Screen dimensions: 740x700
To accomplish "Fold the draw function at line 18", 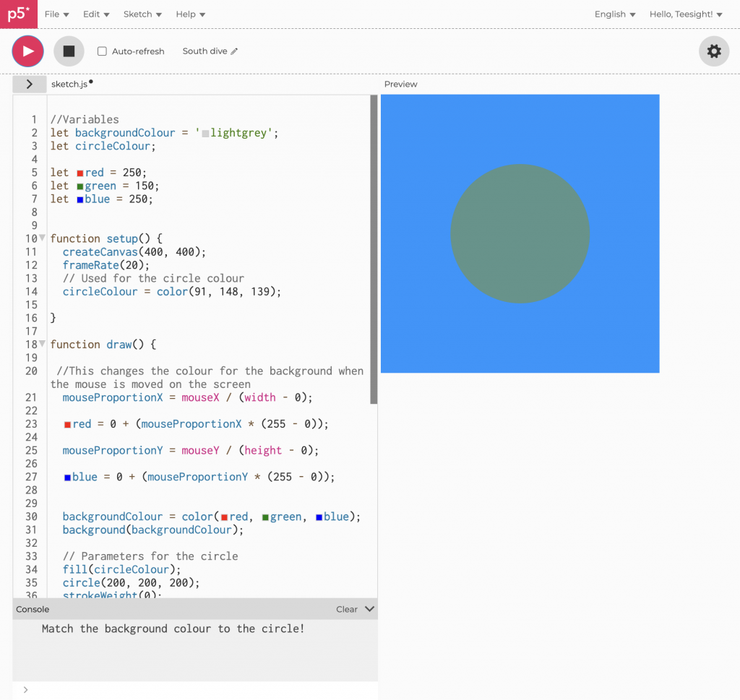I will coord(42,344).
